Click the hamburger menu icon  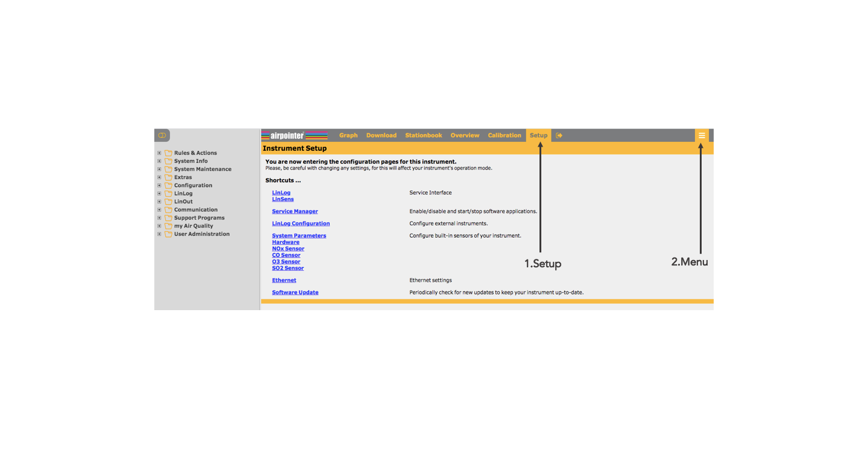[x=702, y=136]
